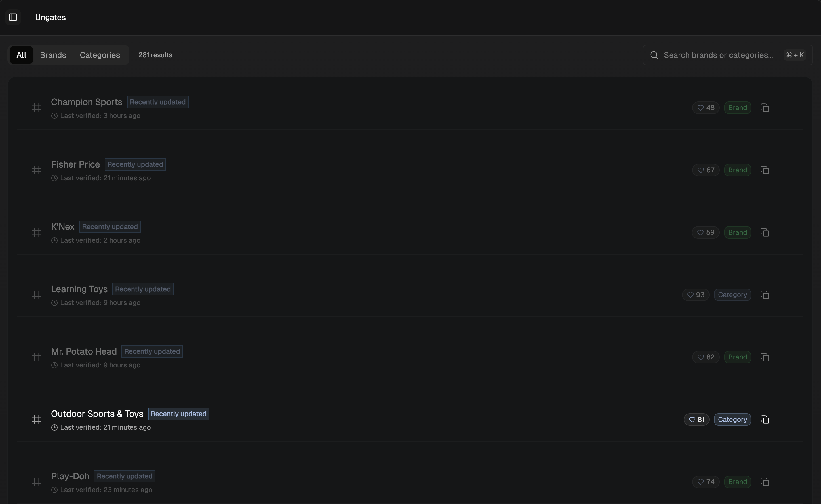Copy the Fisher Price entry
Screen dimensions: 821x504
pyautogui.click(x=765, y=170)
